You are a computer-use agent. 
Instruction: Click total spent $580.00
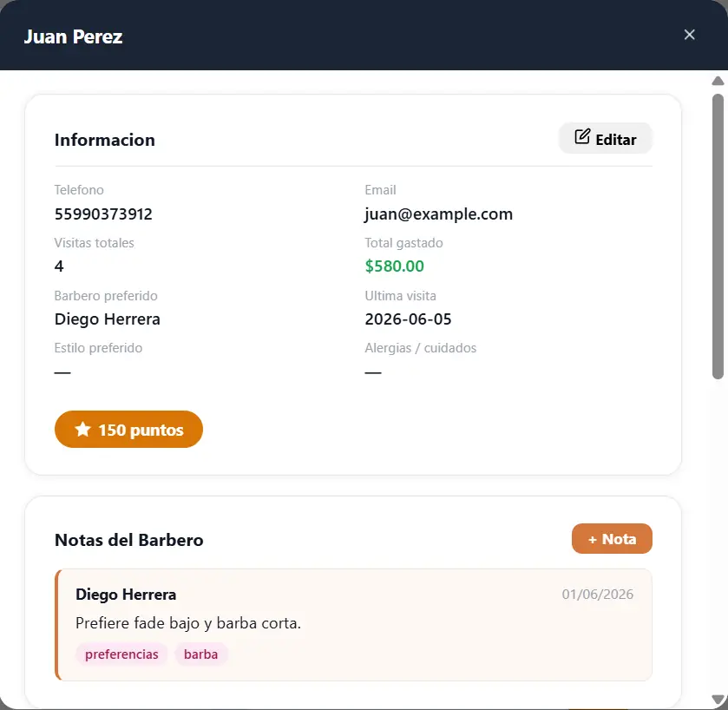[394, 266]
